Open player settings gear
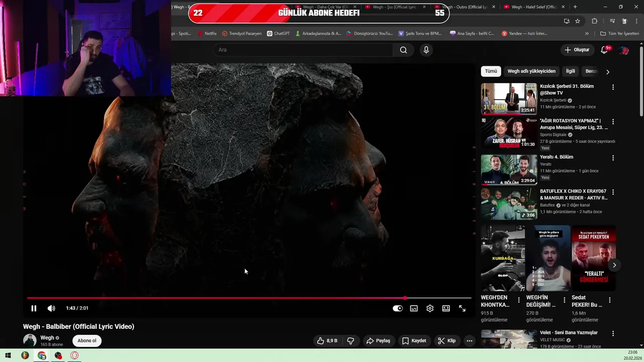644x362 pixels. coord(430,308)
